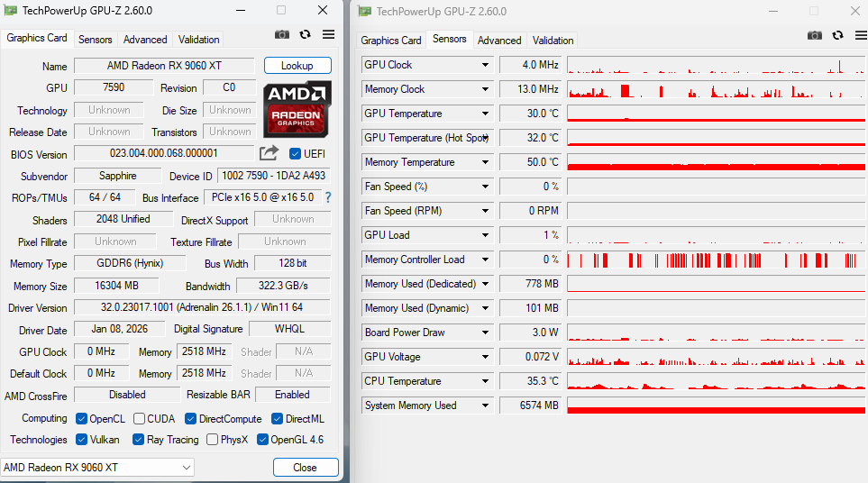
Task: Open the Fan Speed (RPM) sensor dropdown
Action: tap(485, 211)
